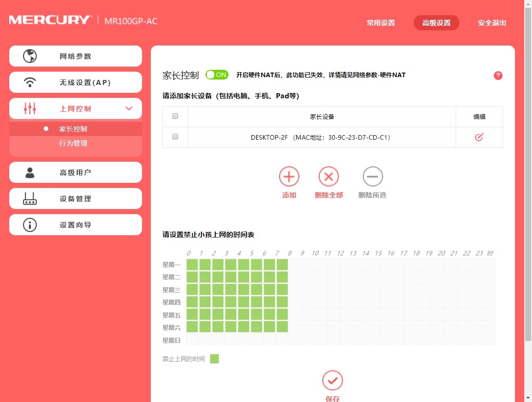Click the 家长控制 page title
The image size is (532, 402).
181,75
